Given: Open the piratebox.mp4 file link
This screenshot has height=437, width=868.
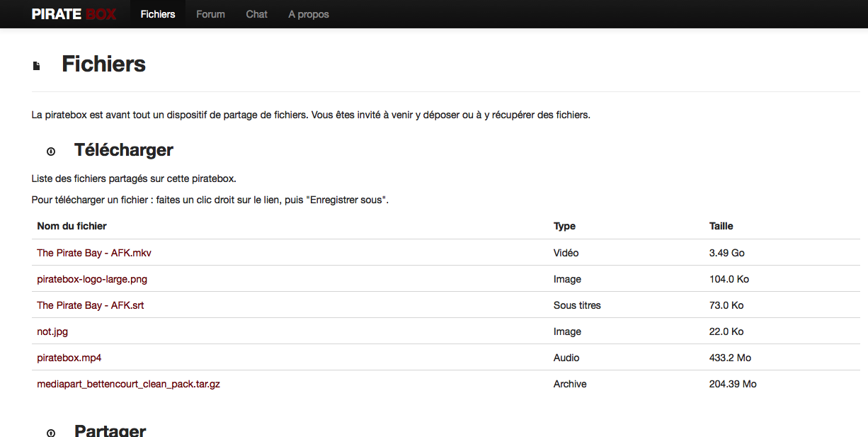Looking at the screenshot, I should 69,358.
